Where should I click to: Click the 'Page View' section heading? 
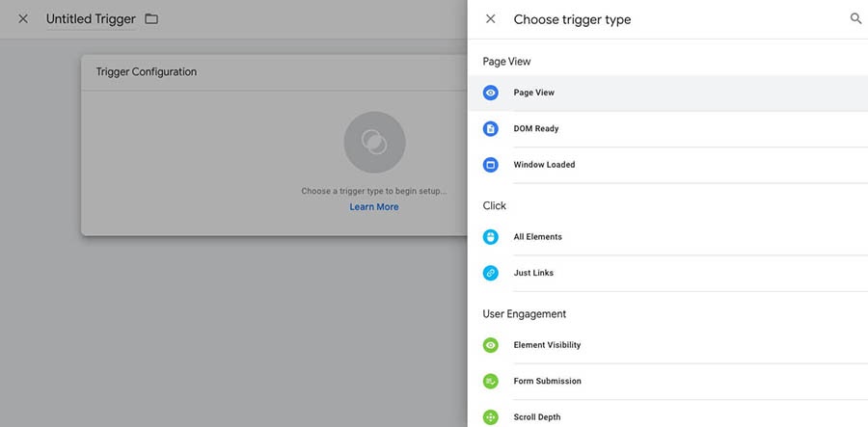[x=506, y=62]
